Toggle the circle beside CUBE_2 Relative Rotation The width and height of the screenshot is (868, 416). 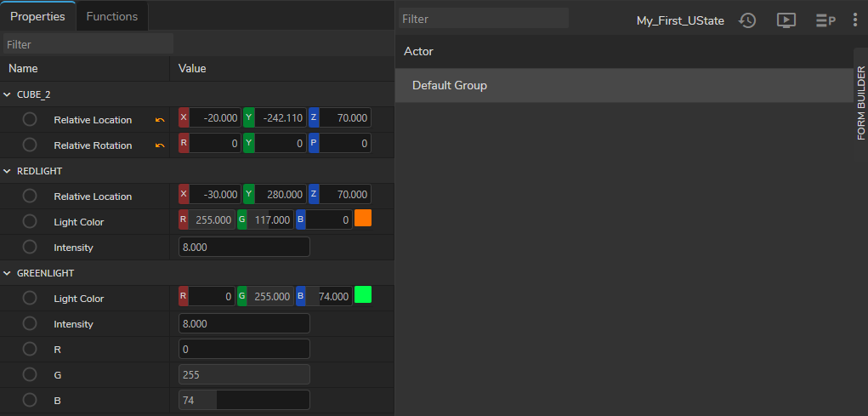pyautogui.click(x=30, y=145)
